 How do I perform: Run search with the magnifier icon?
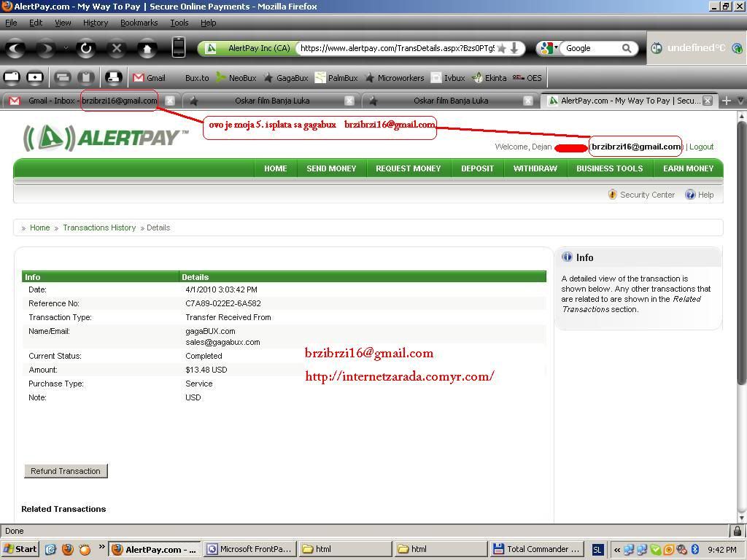(627, 48)
